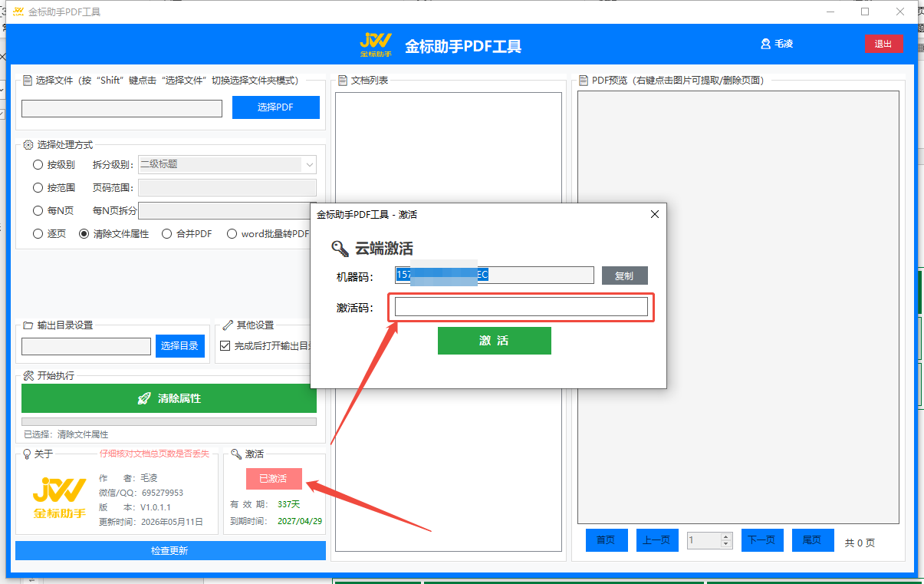The image size is (924, 584).
Task: Click the gear icon beside 选择处理方式
Action: pos(28,145)
